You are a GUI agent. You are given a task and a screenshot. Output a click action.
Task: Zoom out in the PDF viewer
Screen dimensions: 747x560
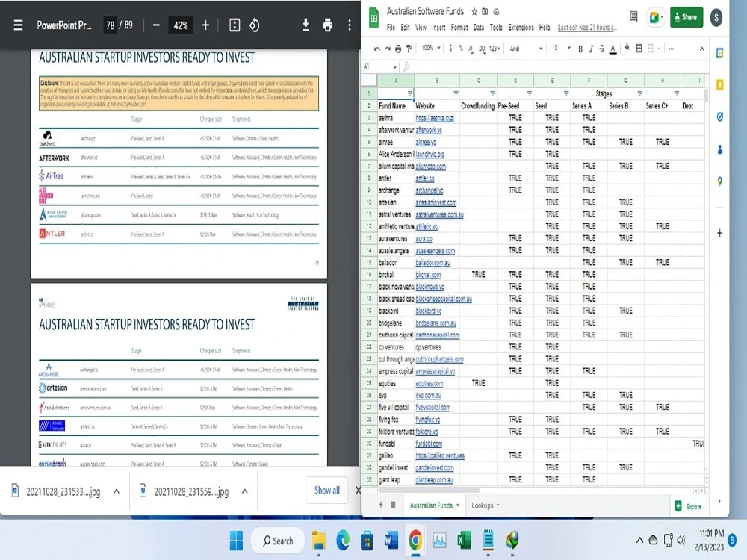(x=156, y=25)
